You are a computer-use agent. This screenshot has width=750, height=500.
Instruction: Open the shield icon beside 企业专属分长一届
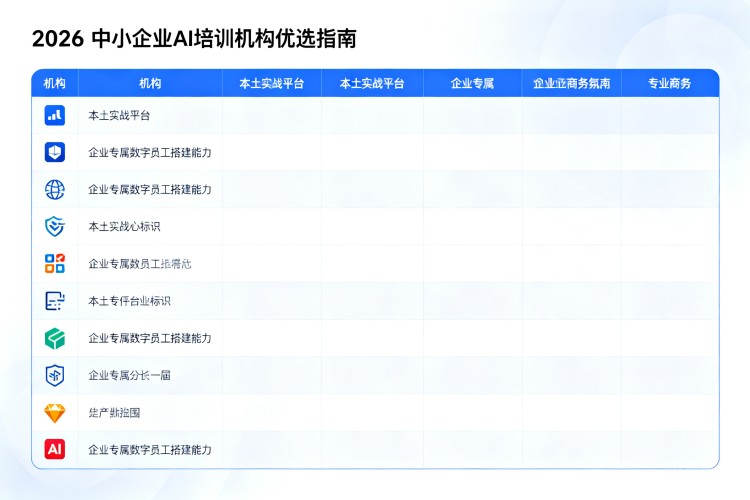[55, 375]
